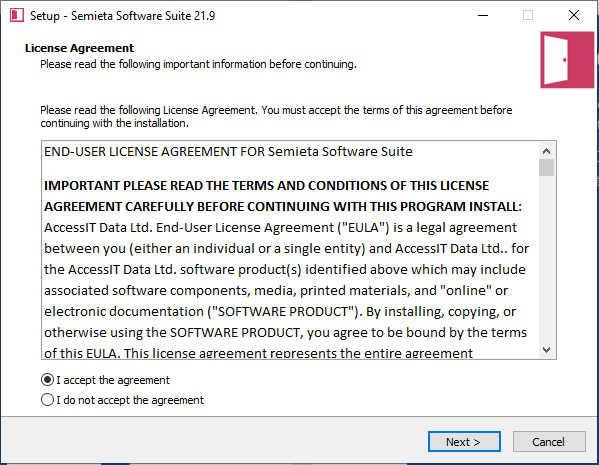Click the license text scroll down arrow

pyautogui.click(x=547, y=350)
